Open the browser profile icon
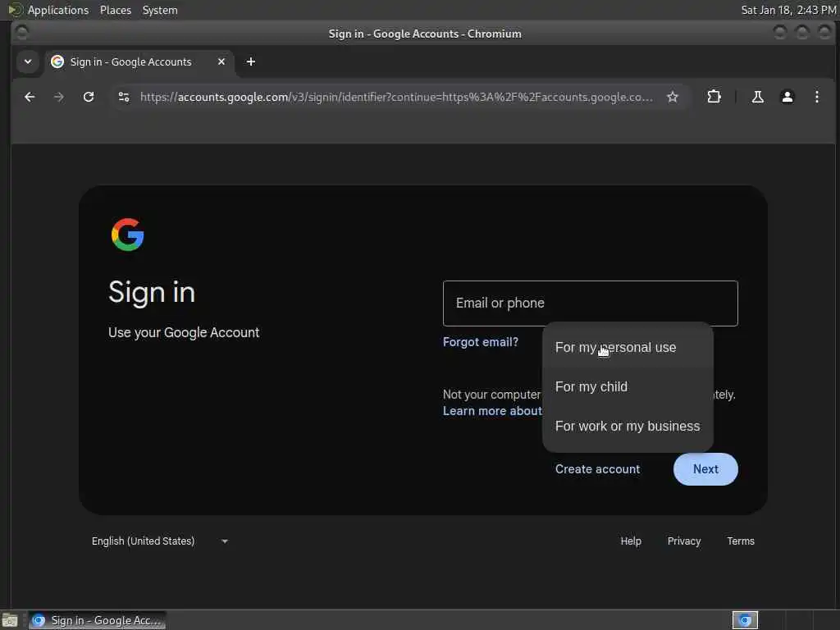The width and height of the screenshot is (840, 630). pos(787,97)
